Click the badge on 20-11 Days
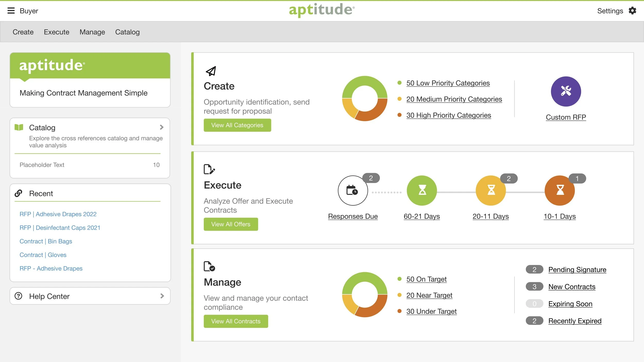Viewport: 644px width, 362px height. coord(509,178)
